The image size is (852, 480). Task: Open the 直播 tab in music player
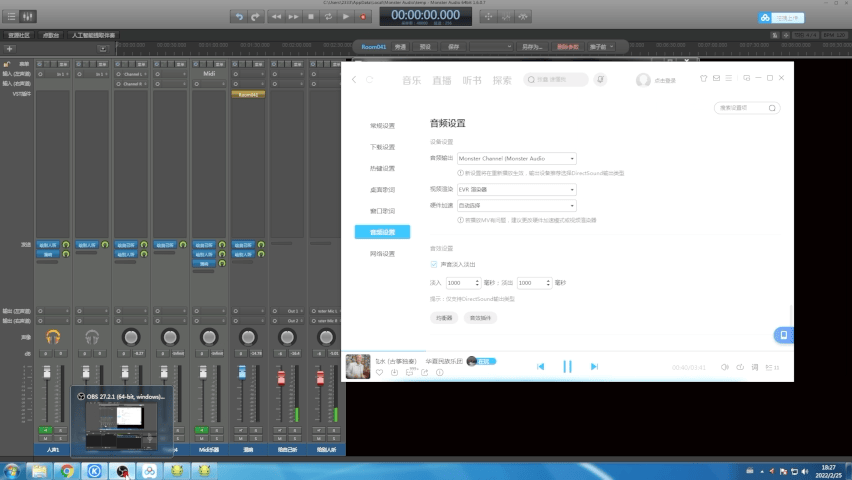click(x=442, y=80)
